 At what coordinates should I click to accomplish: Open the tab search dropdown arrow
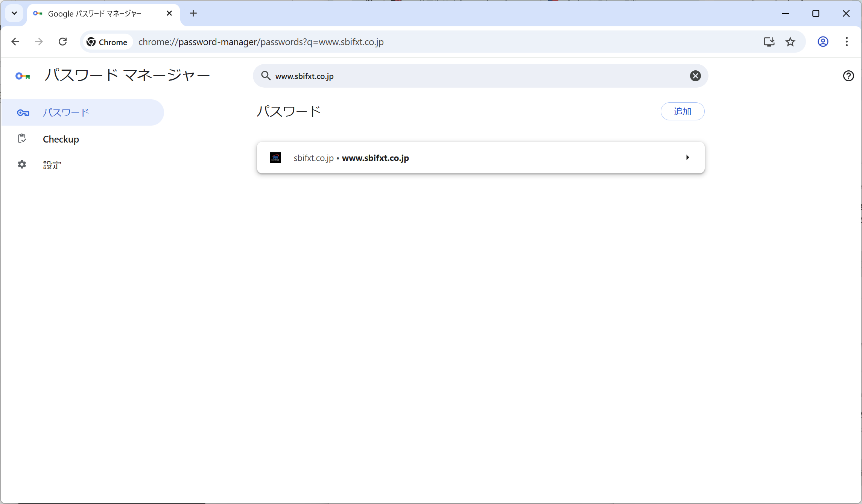pyautogui.click(x=14, y=13)
